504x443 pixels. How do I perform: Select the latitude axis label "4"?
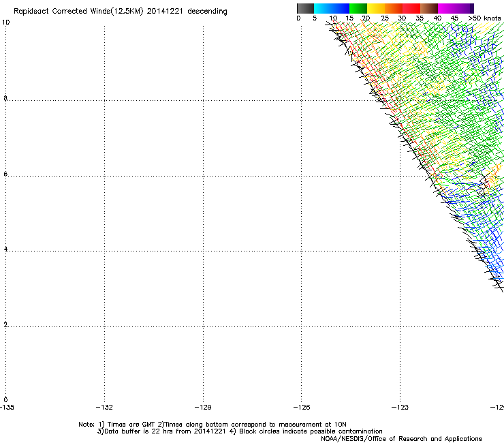tap(5, 249)
